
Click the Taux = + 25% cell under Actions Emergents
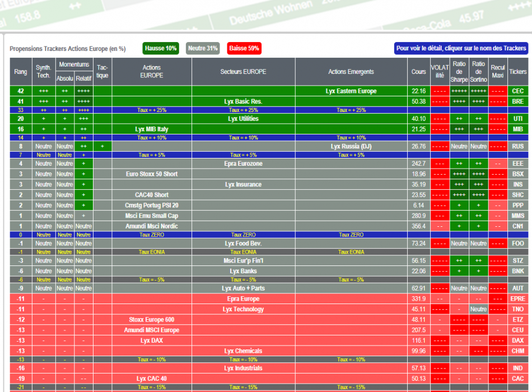tap(351, 110)
